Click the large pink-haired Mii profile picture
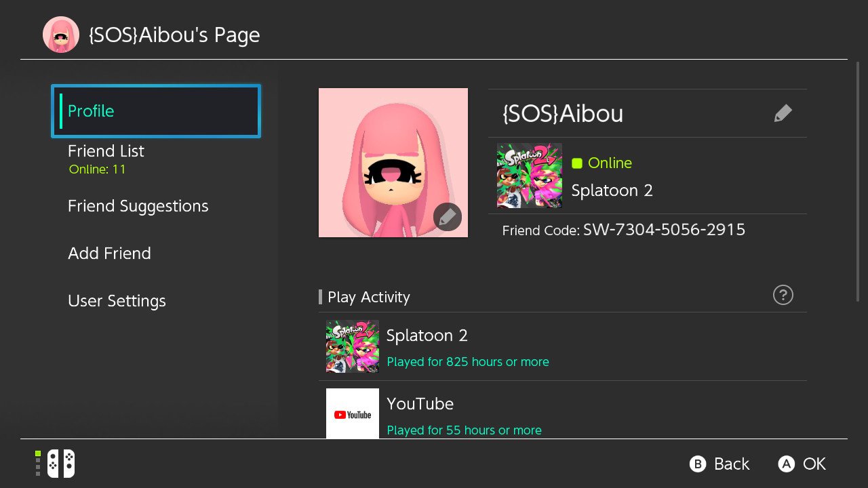 (393, 163)
